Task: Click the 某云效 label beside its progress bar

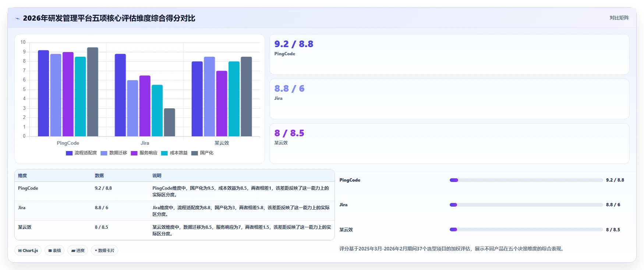Action: click(346, 230)
